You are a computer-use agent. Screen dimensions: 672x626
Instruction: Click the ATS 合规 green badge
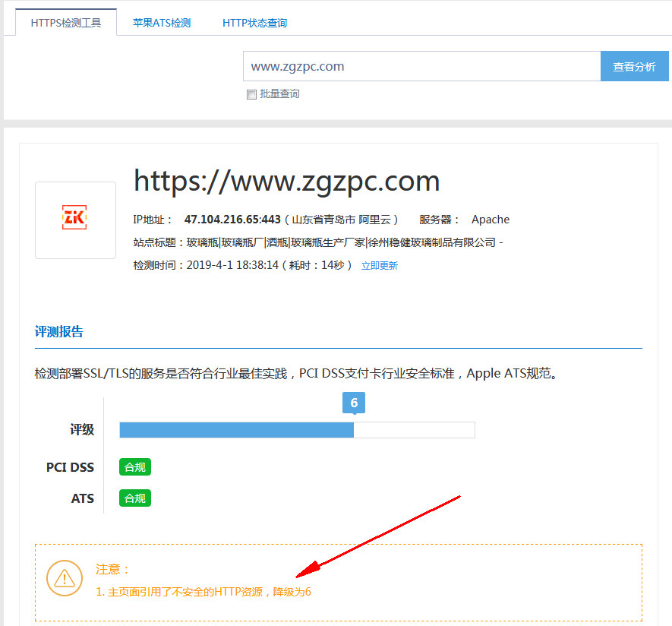135,498
